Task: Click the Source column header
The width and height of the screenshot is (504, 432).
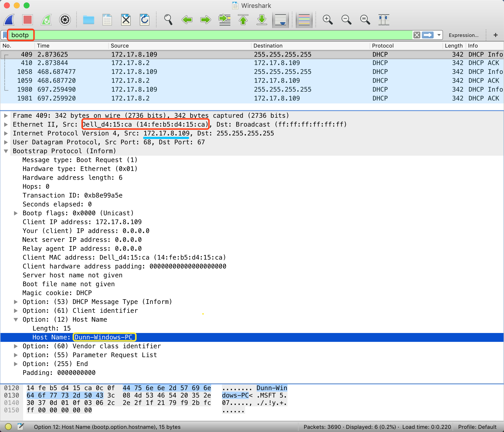Action: coord(120,46)
